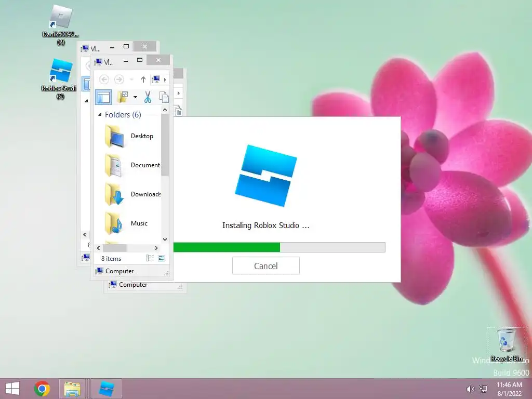The height and width of the screenshot is (399, 532).
Task: Click the Roblox Studio logo in installer
Action: (265, 176)
